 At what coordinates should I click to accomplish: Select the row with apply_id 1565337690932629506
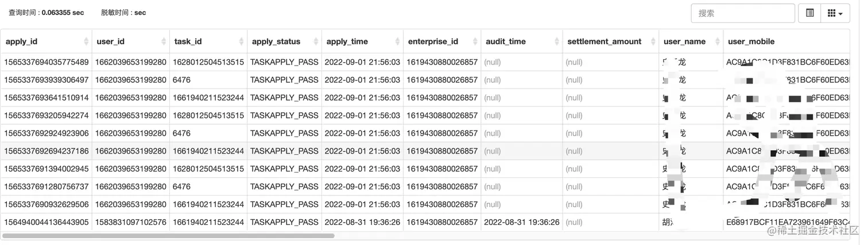click(47, 204)
